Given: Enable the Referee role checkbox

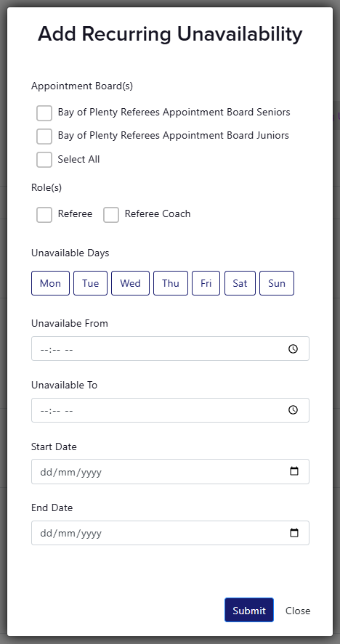Looking at the screenshot, I should click(44, 215).
